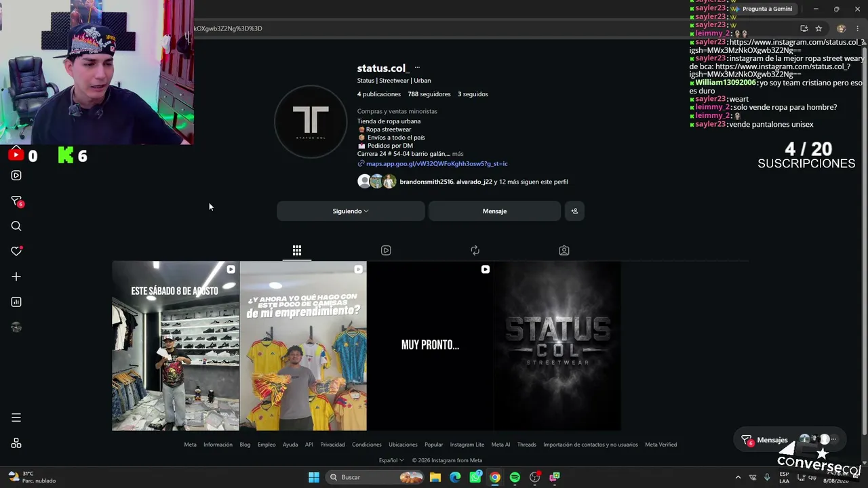Image resolution: width=868 pixels, height=488 pixels.
Task: Open the hamburger More menu in sidebar
Action: coord(16,418)
